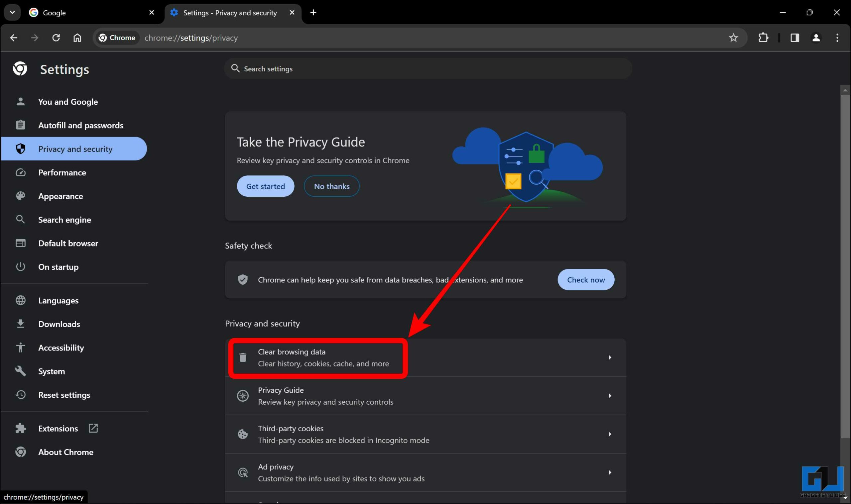Select Privacy and security in sidebar
Image resolution: width=851 pixels, height=504 pixels.
coord(74,149)
